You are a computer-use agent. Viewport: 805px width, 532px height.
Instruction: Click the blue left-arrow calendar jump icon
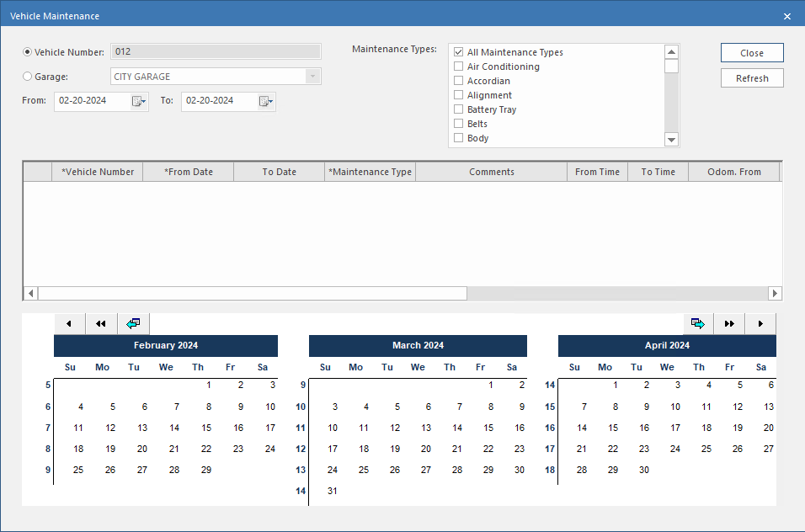tap(133, 324)
